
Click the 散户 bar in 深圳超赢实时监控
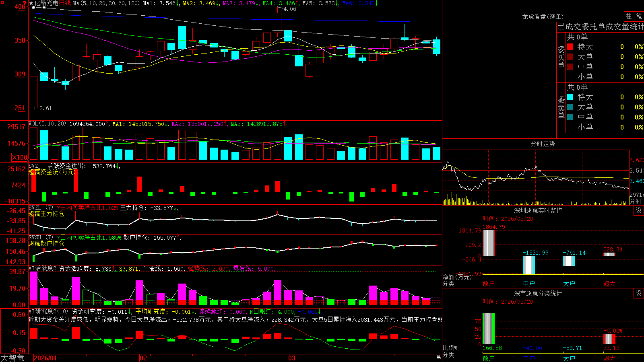489,243
